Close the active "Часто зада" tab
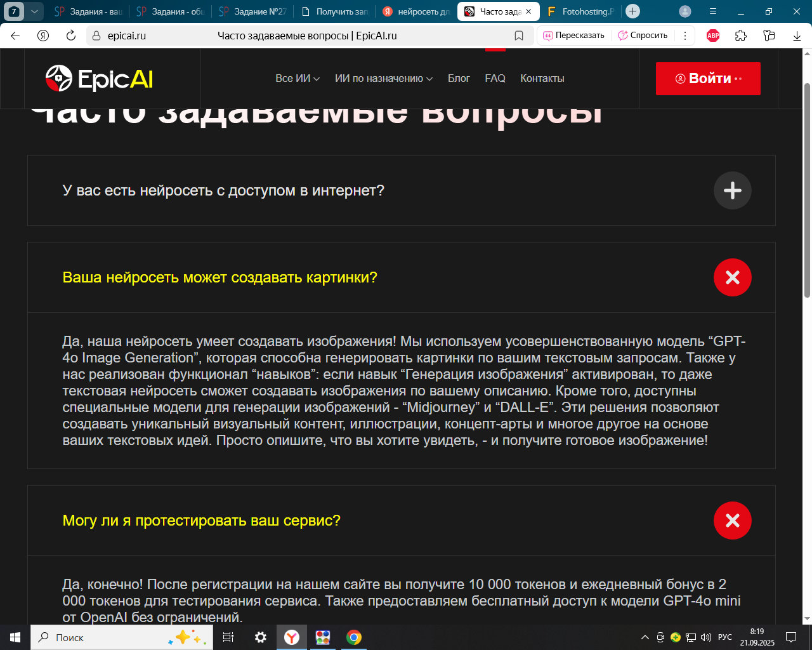This screenshot has height=650, width=812. tap(528, 11)
